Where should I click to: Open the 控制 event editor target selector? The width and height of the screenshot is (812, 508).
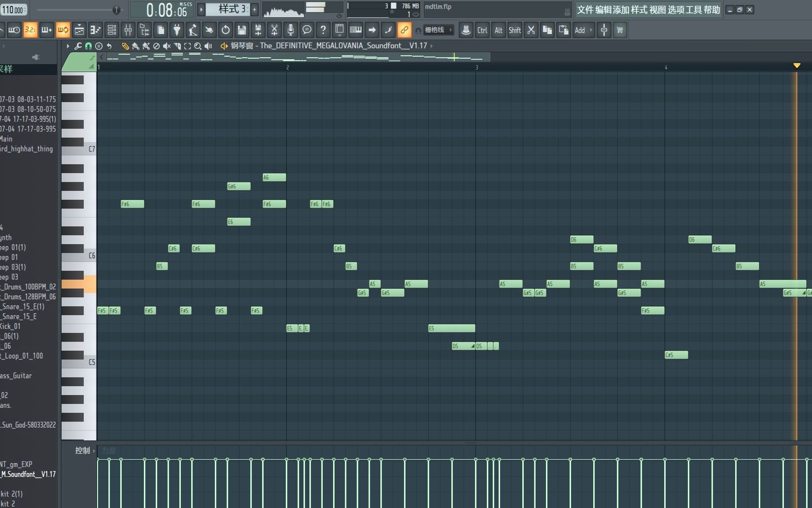[85, 450]
